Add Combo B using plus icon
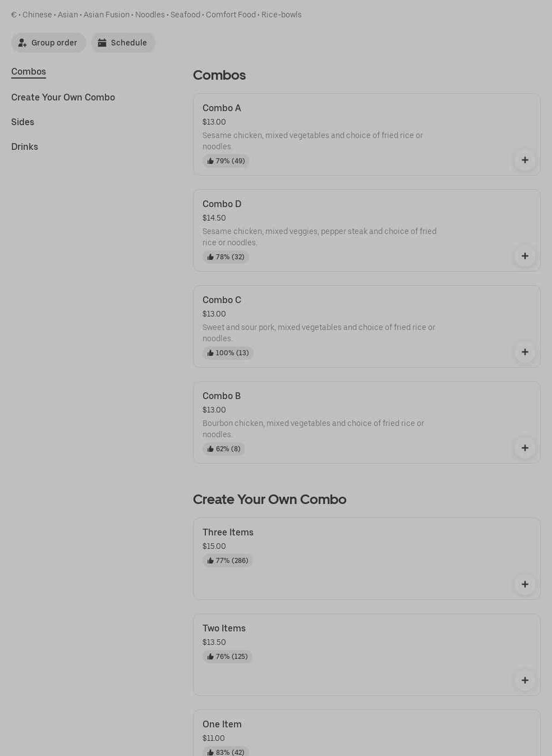This screenshot has width=552, height=756. [525, 448]
